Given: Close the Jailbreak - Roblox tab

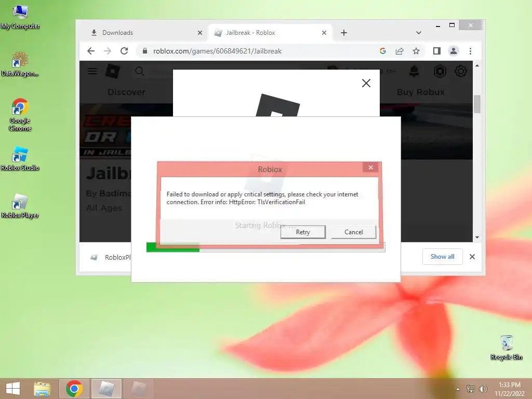Looking at the screenshot, I should [324, 33].
